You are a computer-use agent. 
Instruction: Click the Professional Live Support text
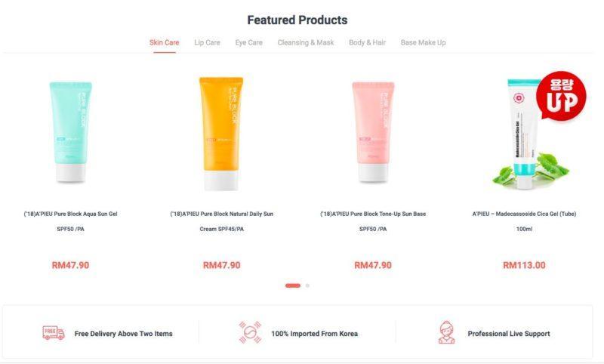509,334
